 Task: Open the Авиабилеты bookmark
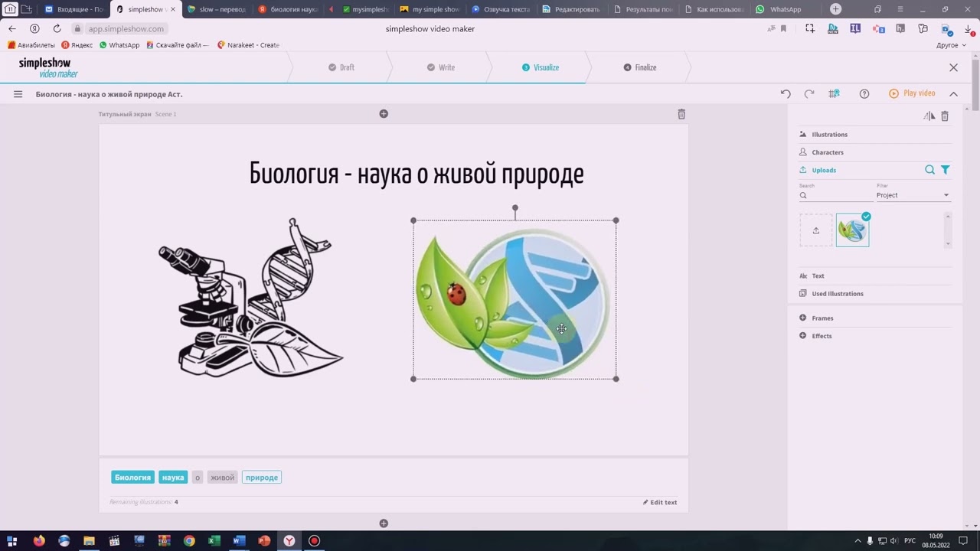(x=31, y=45)
